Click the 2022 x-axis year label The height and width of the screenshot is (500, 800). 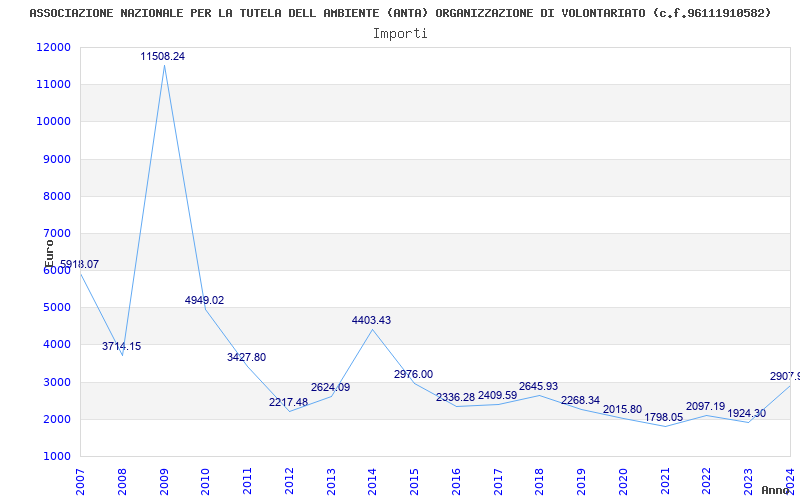707,481
